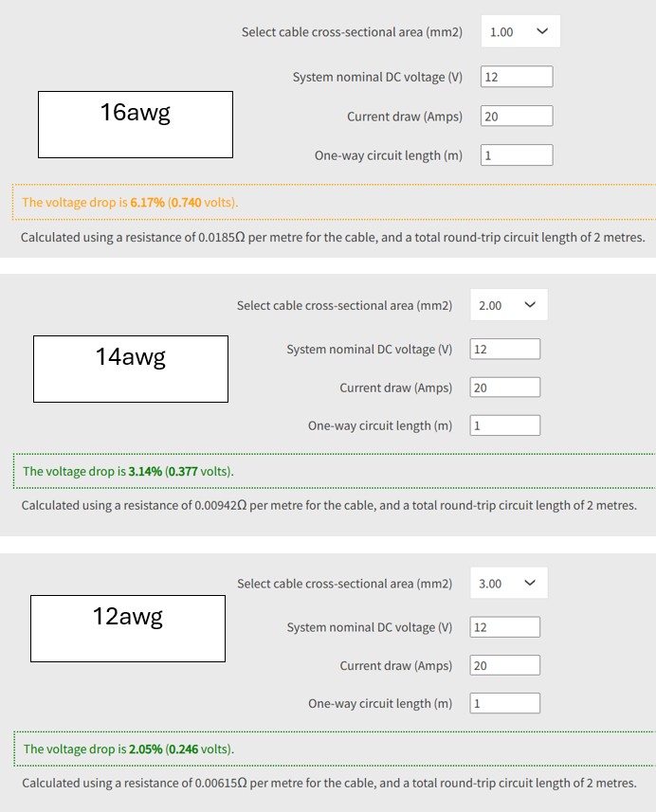Focus the current draw input for 14awg

click(x=505, y=388)
